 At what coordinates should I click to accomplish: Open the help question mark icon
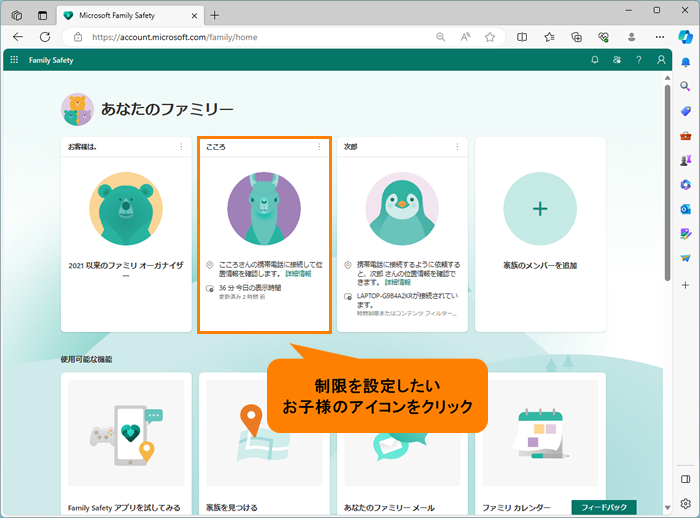click(x=639, y=60)
